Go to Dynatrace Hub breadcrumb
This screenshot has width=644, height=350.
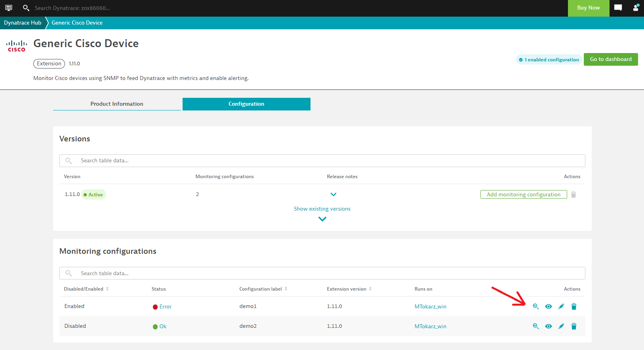pos(23,23)
